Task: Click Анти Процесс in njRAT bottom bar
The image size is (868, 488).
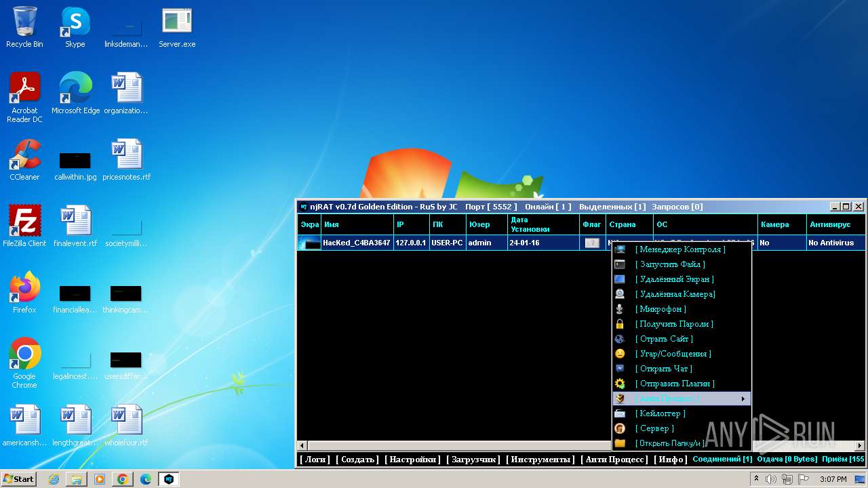Action: 614,460
